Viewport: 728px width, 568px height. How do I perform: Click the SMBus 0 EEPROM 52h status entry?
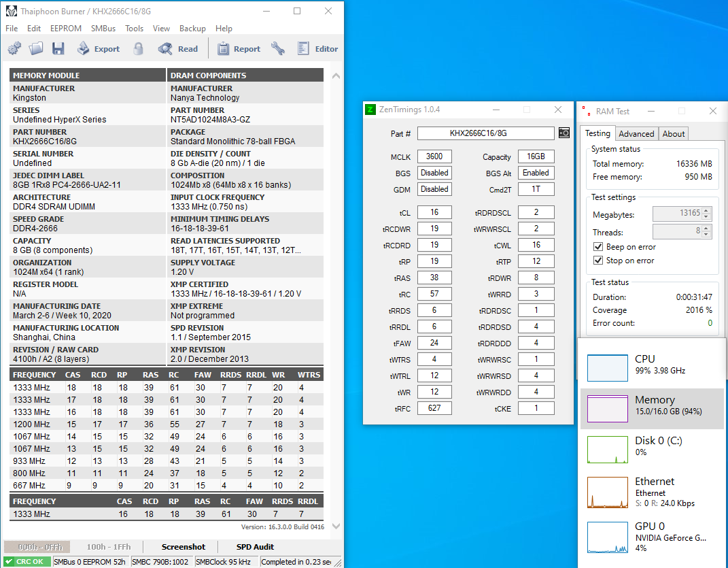point(90,561)
